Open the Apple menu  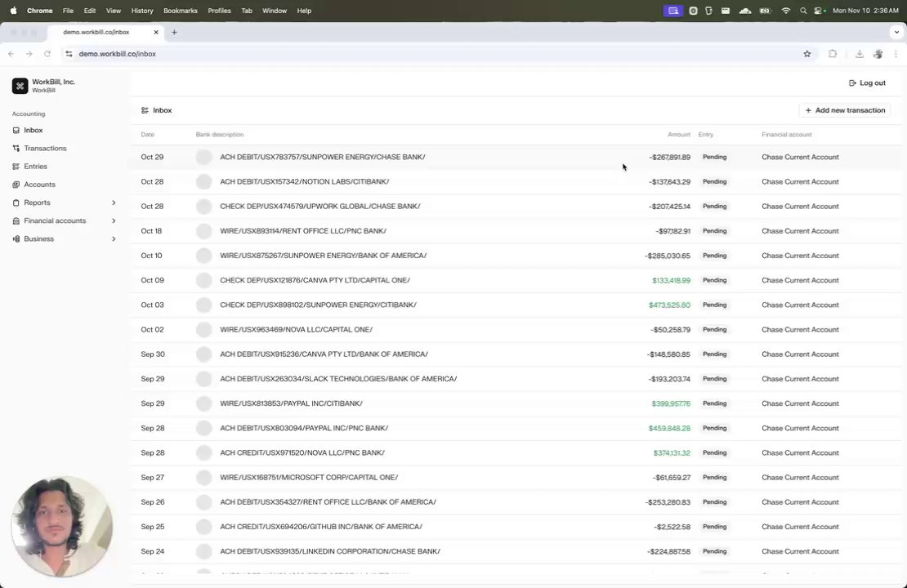(13, 11)
